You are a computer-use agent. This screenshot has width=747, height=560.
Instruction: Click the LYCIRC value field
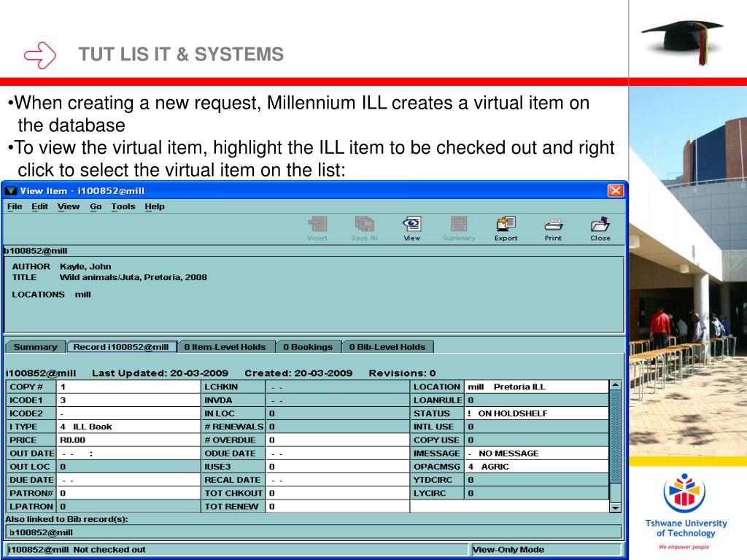pyautogui.click(x=536, y=494)
